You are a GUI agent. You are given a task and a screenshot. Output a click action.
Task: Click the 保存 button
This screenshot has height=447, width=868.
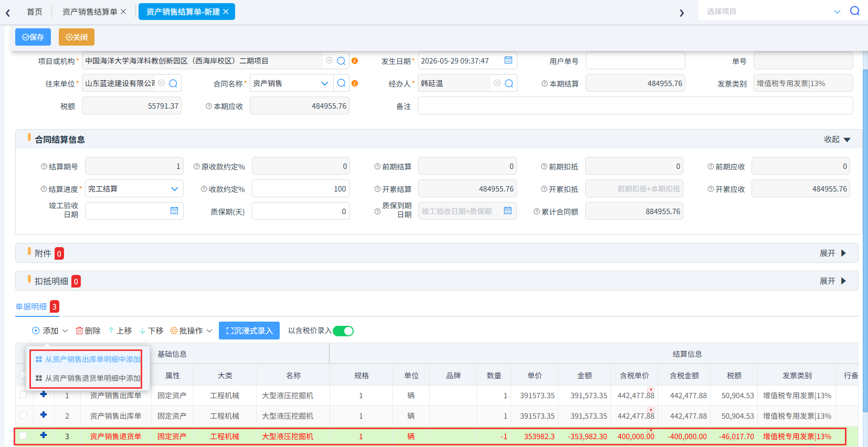point(33,37)
